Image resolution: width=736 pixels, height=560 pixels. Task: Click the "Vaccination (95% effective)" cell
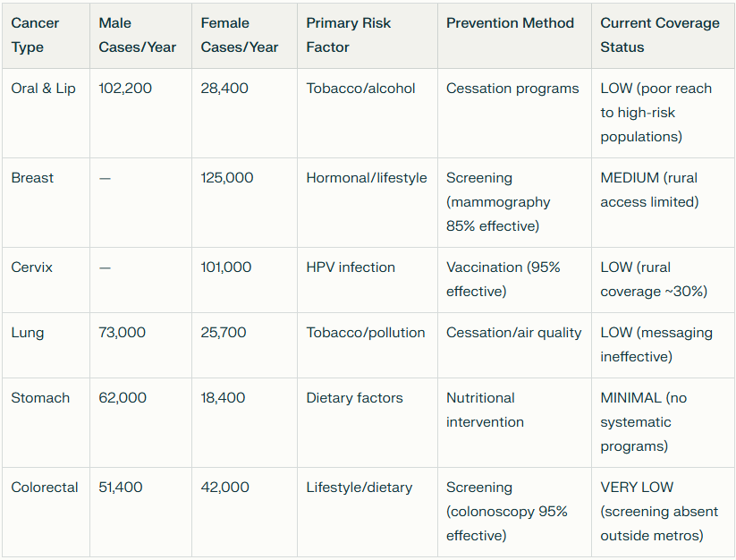coord(503,279)
